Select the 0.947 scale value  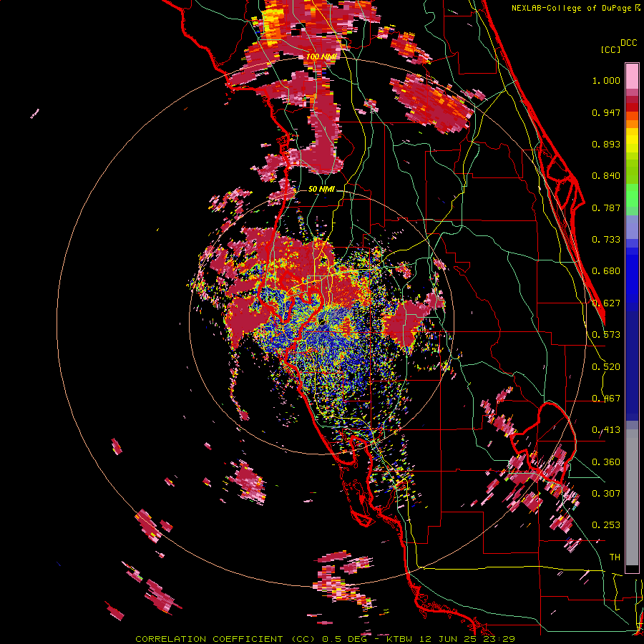point(606,112)
